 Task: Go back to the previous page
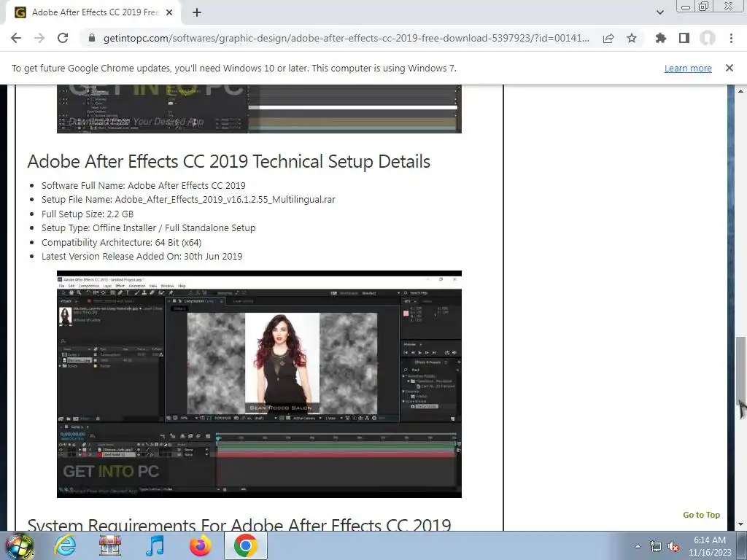(16, 38)
